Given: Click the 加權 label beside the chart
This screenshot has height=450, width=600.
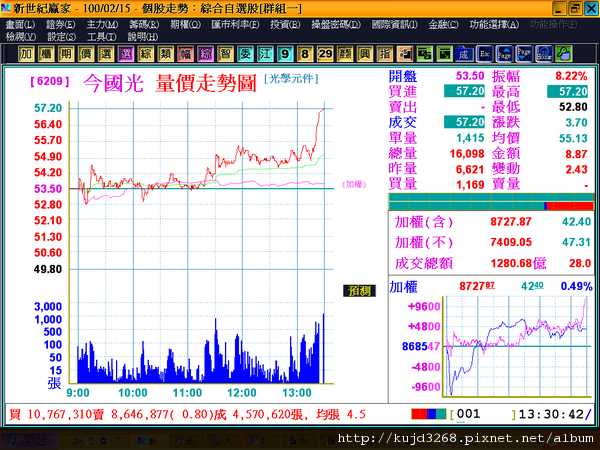Looking at the screenshot, I should click(x=354, y=184).
